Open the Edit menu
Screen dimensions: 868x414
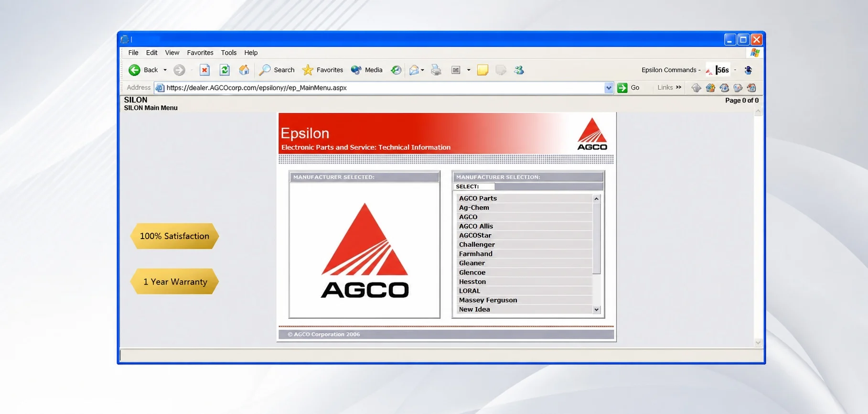(151, 53)
